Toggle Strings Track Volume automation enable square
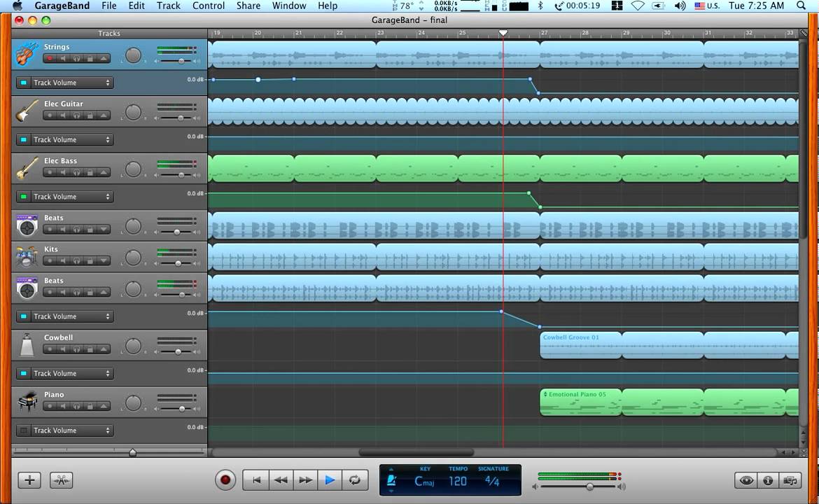819x504 pixels. pyautogui.click(x=24, y=83)
